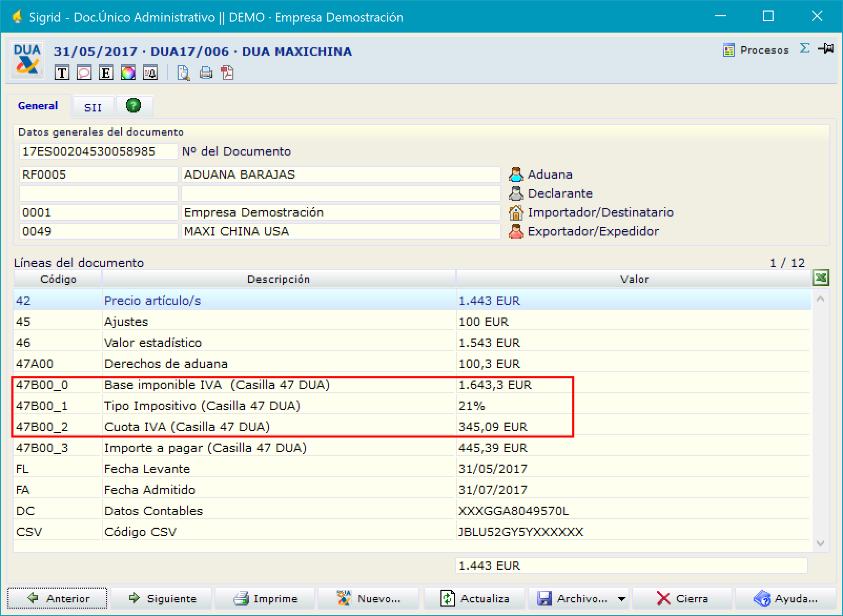The width and height of the screenshot is (843, 616).
Task: Select the Ajustes row
Action: [413, 322]
